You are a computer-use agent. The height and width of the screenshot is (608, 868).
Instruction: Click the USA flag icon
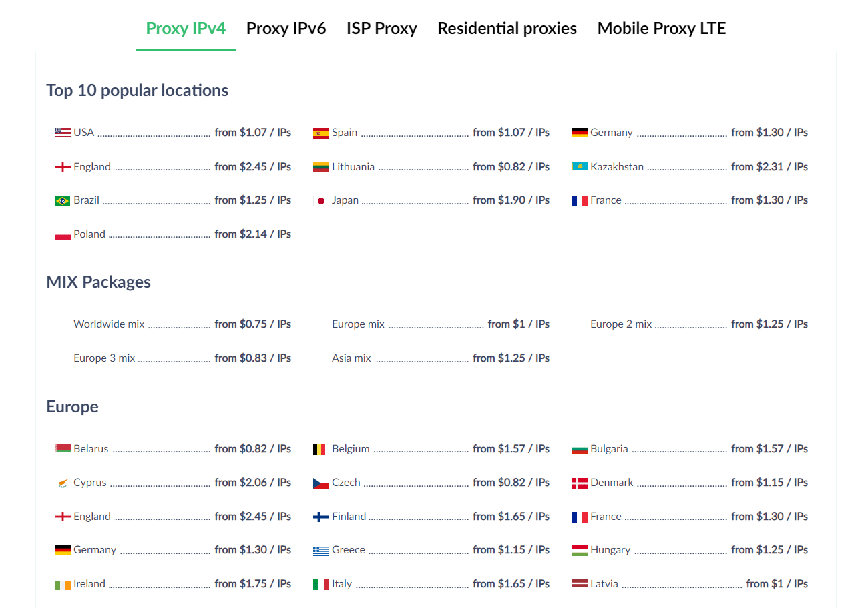point(63,133)
